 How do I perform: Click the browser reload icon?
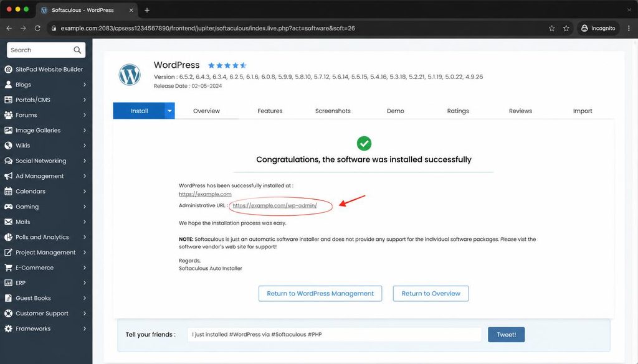point(37,28)
